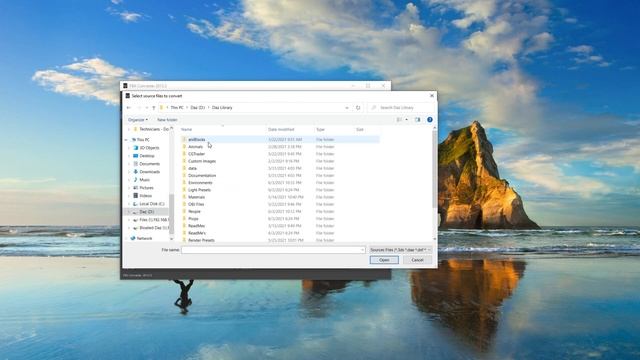Click the Search Daz Library box

402,108
